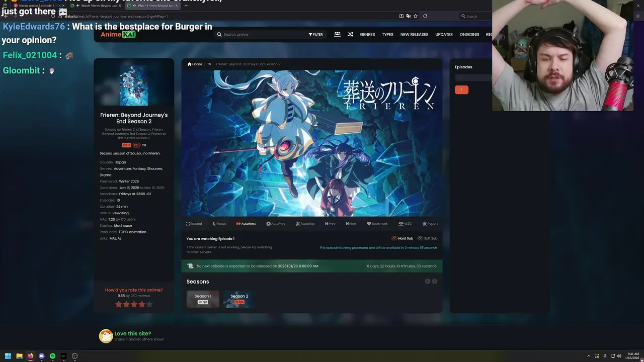Go to Next episode

pyautogui.click(x=351, y=224)
